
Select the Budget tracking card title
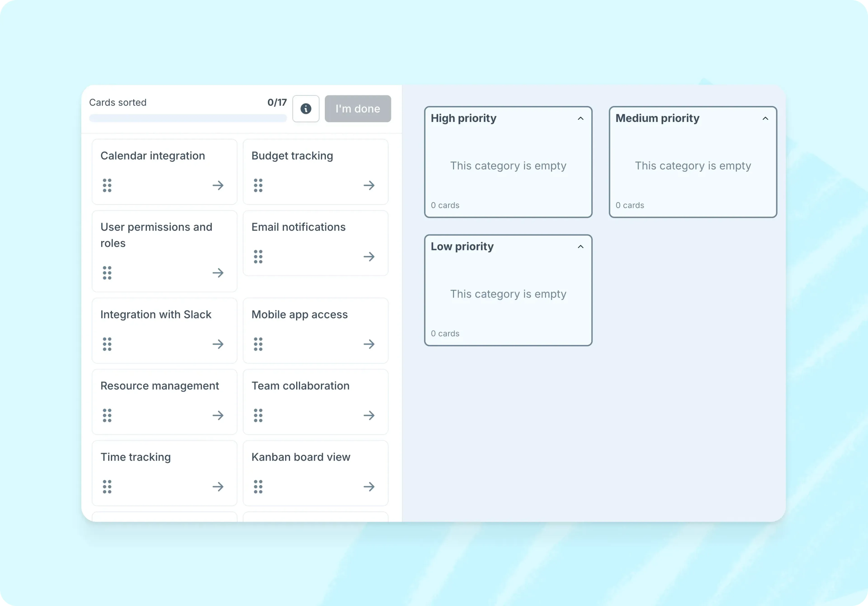tap(292, 156)
